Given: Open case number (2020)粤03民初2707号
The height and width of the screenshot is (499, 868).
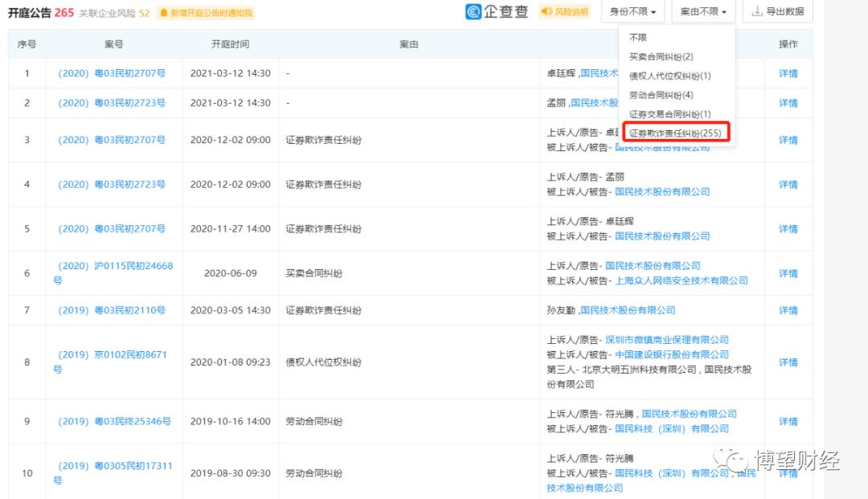Looking at the screenshot, I should (113, 73).
